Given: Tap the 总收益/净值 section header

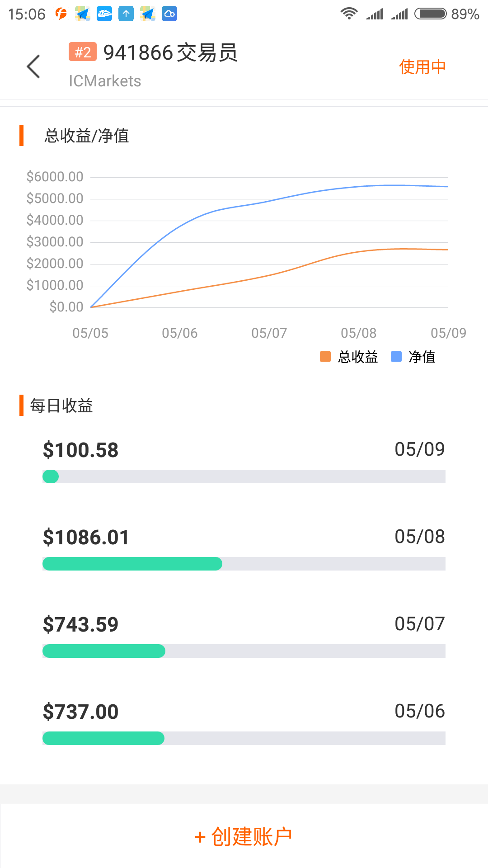Looking at the screenshot, I should [86, 136].
